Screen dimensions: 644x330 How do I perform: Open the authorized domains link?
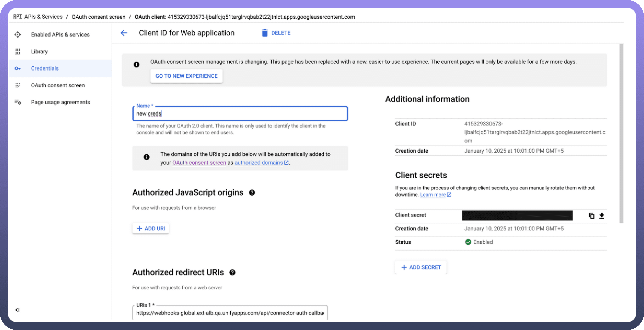259,163
